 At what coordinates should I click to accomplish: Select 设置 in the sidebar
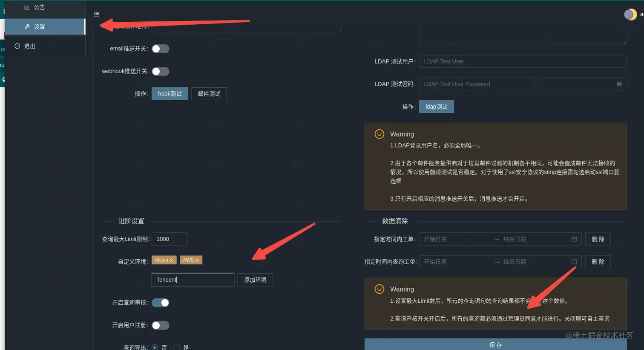tap(45, 27)
